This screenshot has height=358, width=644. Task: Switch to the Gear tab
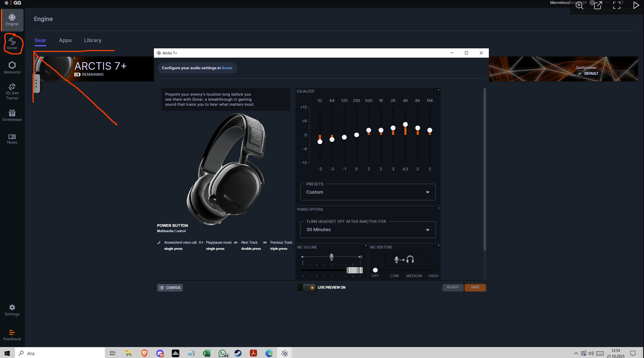pos(40,40)
